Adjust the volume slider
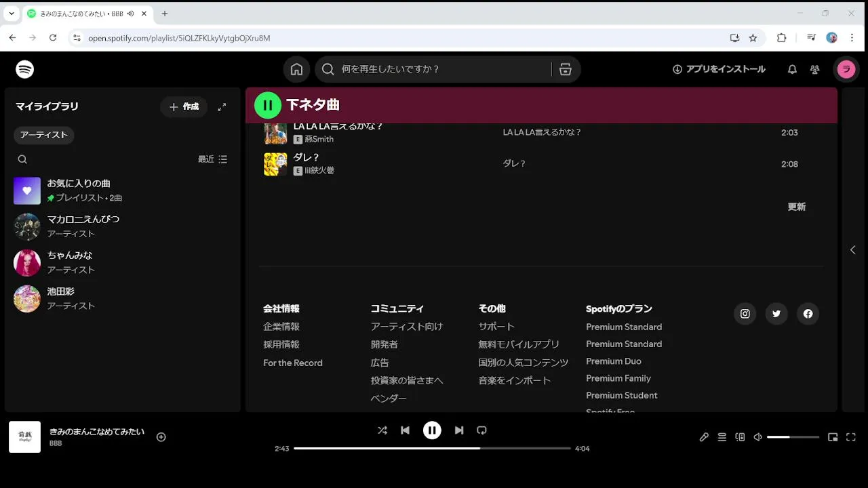 [x=793, y=437]
